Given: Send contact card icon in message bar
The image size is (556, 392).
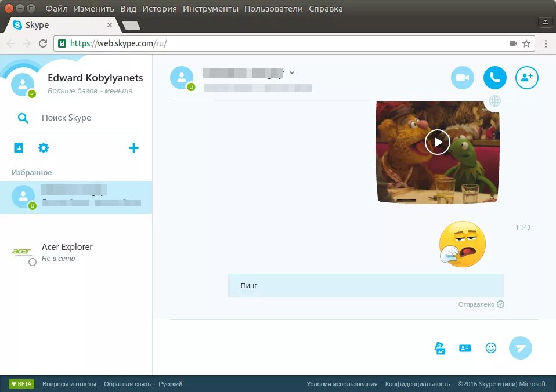Looking at the screenshot, I should point(465,348).
